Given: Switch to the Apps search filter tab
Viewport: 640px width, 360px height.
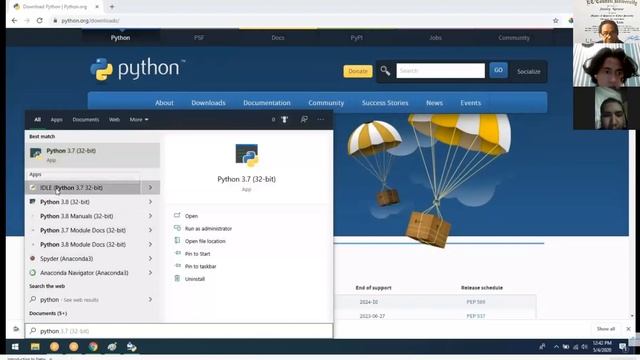Looking at the screenshot, I should point(56,120).
